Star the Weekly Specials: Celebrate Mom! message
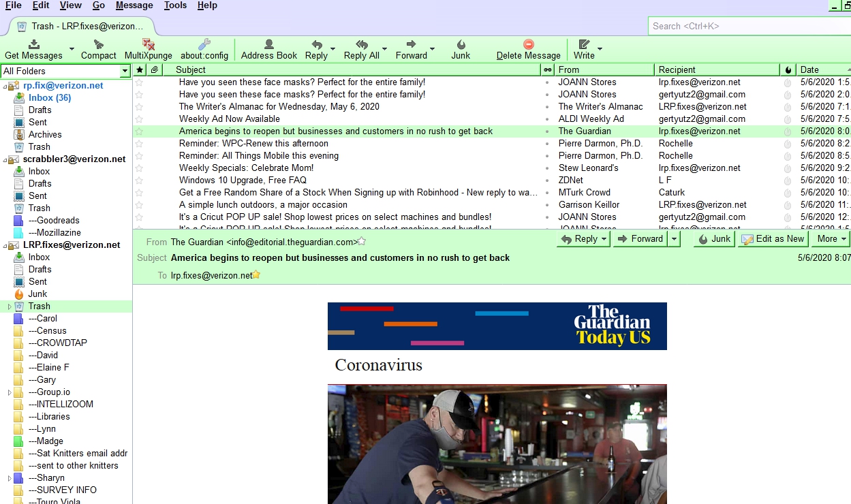Image resolution: width=851 pixels, height=504 pixels. coord(139,168)
